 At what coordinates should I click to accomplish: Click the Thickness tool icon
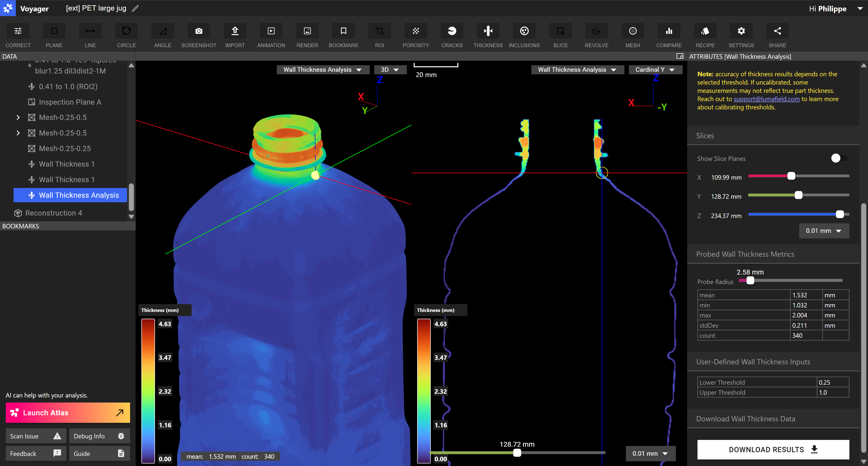487,31
